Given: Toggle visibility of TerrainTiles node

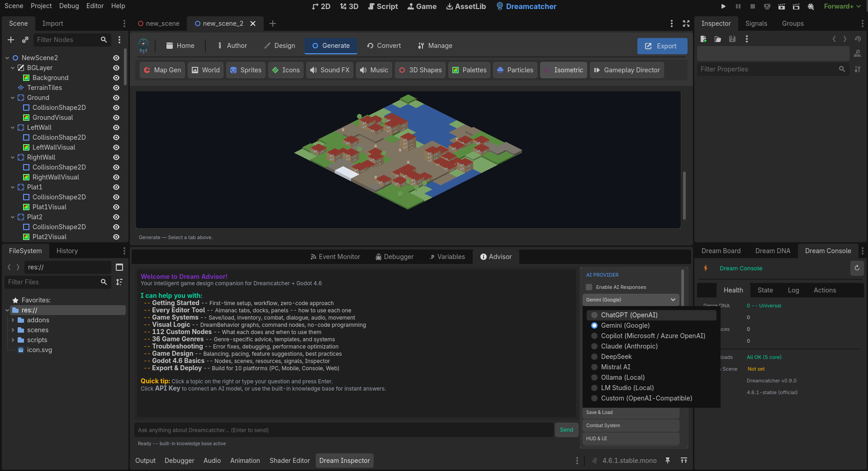Looking at the screenshot, I should pos(116,88).
